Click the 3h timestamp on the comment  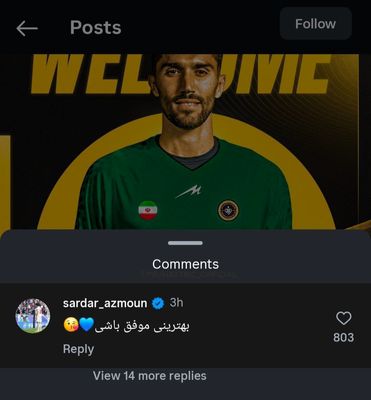[x=176, y=303]
